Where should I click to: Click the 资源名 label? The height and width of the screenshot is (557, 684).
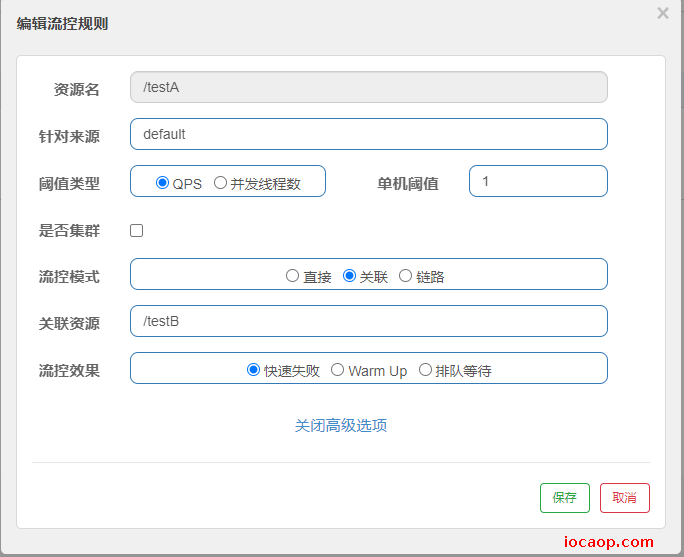point(77,89)
